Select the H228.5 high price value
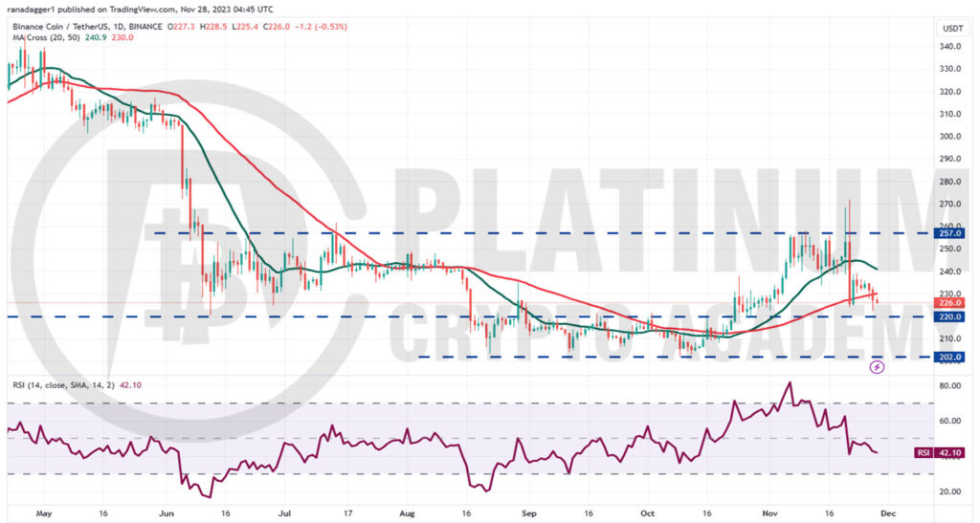Image resolution: width=980 pixels, height=523 pixels. (213, 27)
